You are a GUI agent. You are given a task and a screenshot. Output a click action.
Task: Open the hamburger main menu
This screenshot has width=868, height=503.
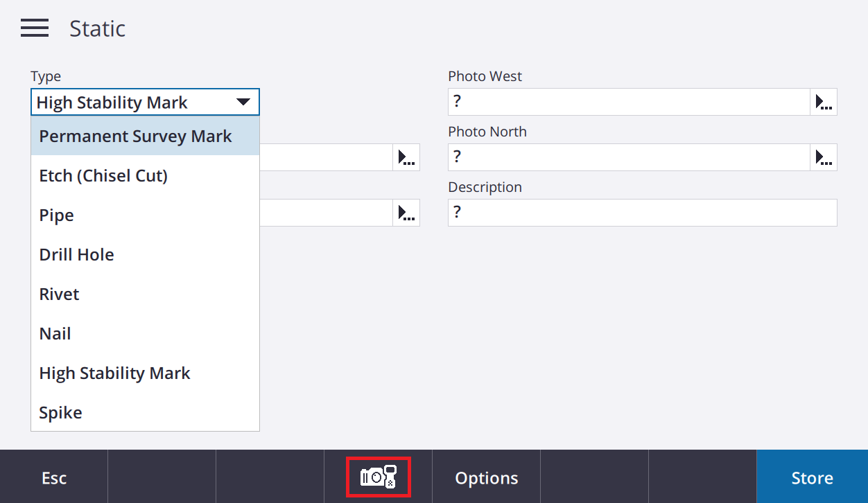pos(35,28)
